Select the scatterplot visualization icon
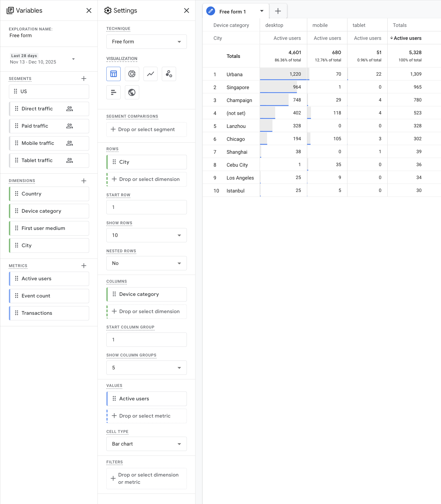441x504 pixels. click(169, 74)
